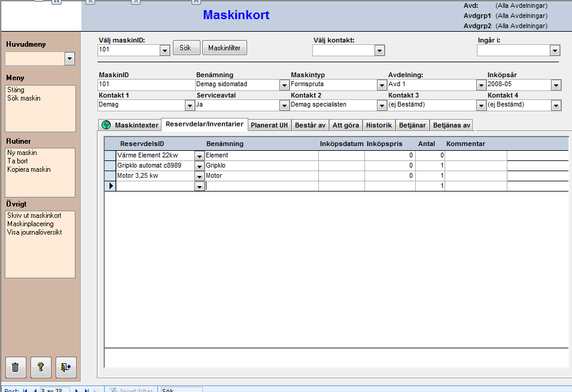Click the Sök button next to maskinID
The height and width of the screenshot is (392, 572).
click(185, 48)
